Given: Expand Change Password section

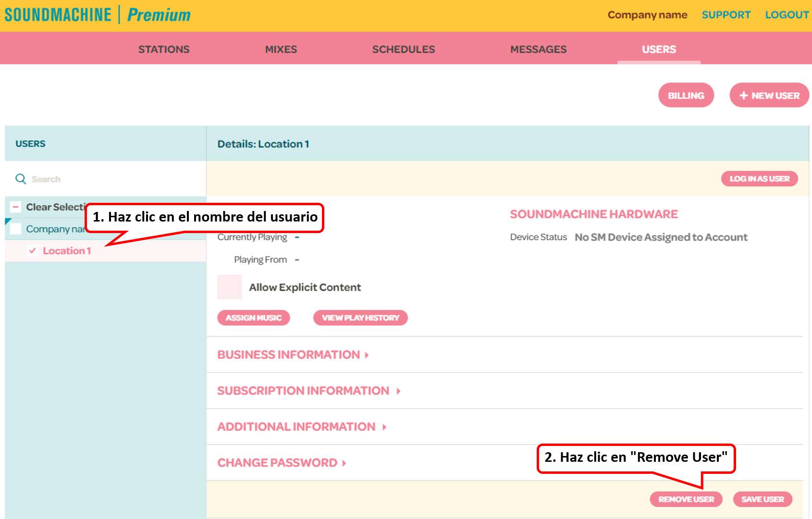Looking at the screenshot, I should pos(282,463).
